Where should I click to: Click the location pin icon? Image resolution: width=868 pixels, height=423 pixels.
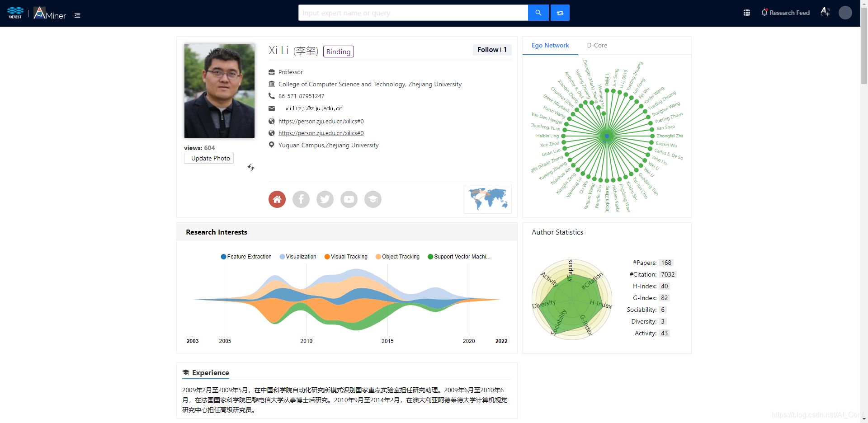(x=272, y=145)
